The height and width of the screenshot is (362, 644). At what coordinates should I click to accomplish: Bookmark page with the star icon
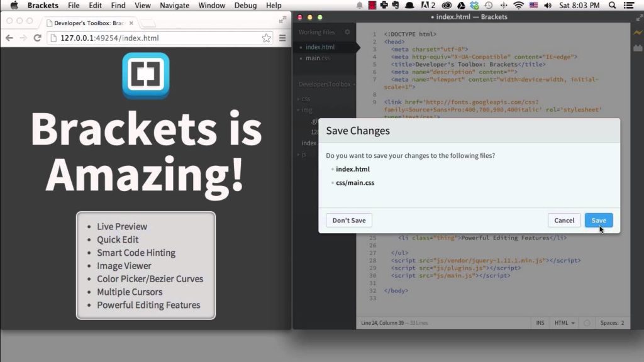point(266,38)
